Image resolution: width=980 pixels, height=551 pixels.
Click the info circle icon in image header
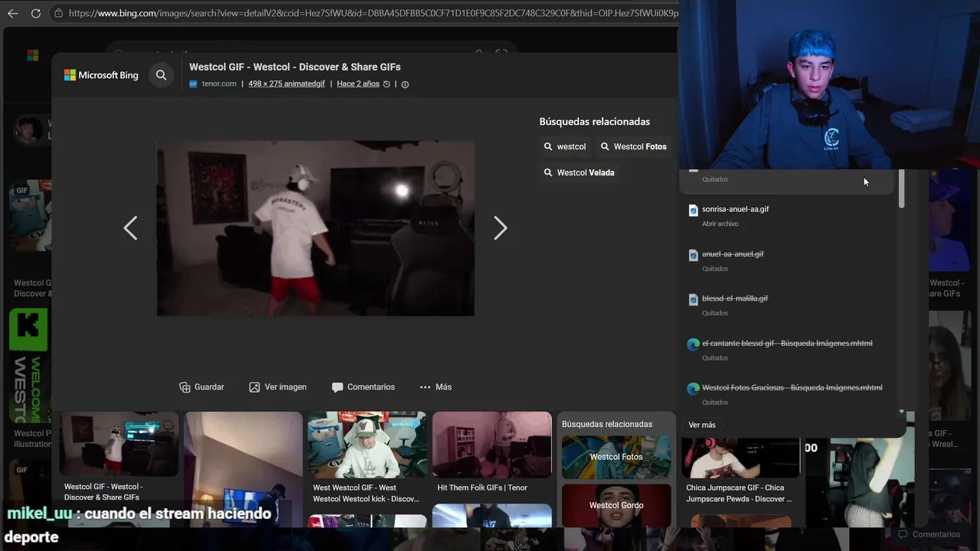point(405,84)
